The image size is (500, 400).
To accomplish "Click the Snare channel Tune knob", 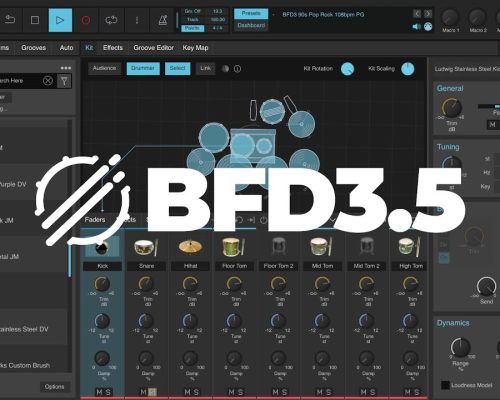I will click(x=146, y=321).
